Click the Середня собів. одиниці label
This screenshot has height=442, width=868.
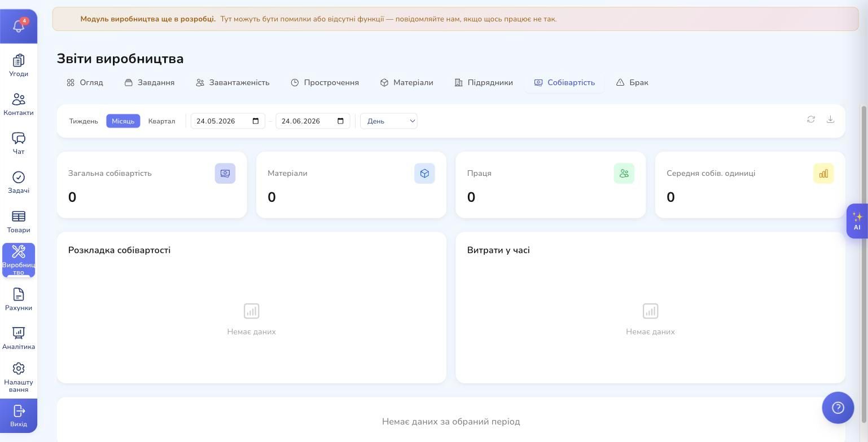click(711, 174)
